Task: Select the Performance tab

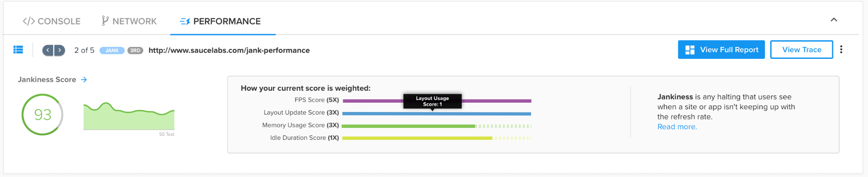Action: (x=220, y=21)
